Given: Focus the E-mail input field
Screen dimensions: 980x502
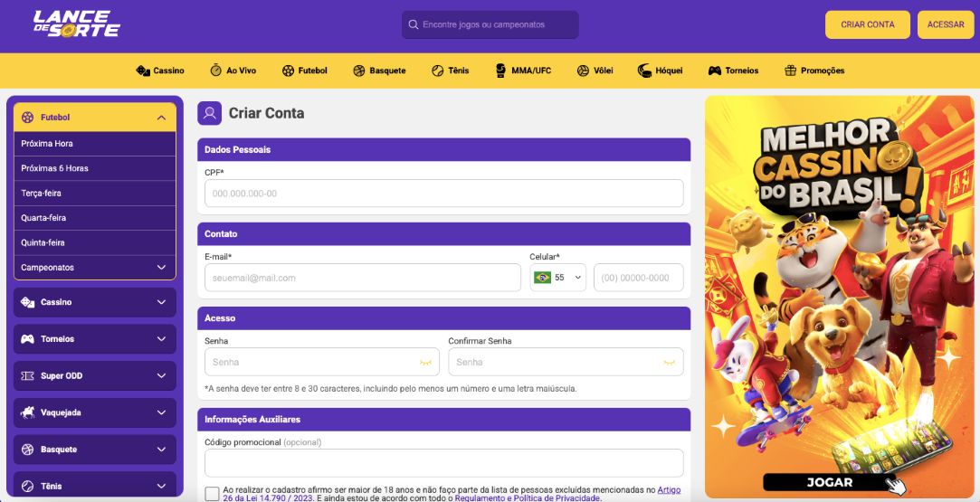Looking at the screenshot, I should [363, 278].
